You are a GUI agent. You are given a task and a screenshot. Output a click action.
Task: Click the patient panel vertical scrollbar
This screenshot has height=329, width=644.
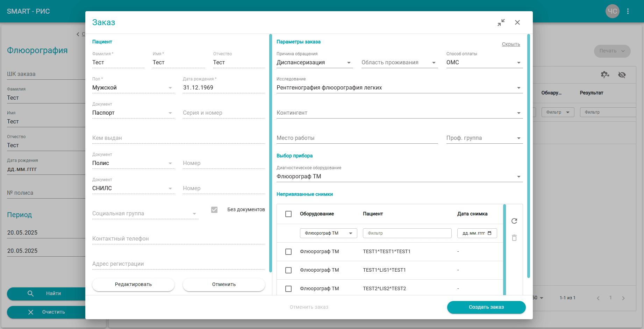point(271,153)
